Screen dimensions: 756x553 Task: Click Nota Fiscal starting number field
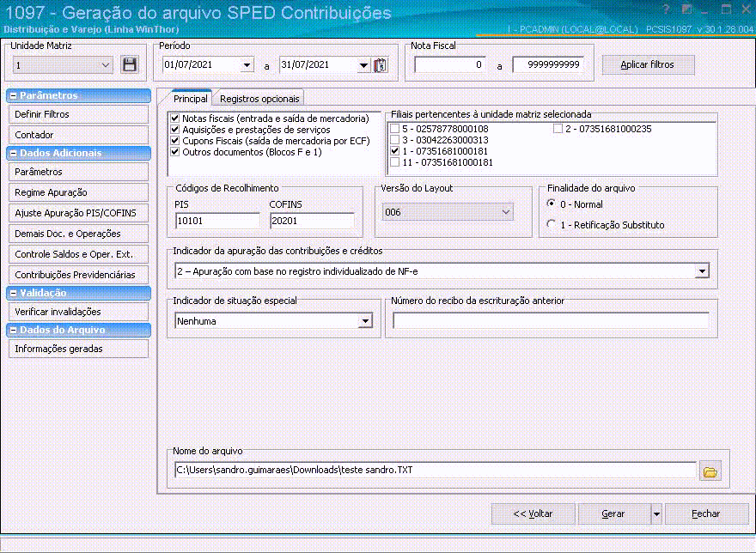tap(449, 64)
